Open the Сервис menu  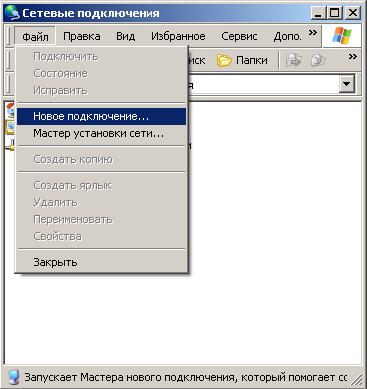coord(239,36)
